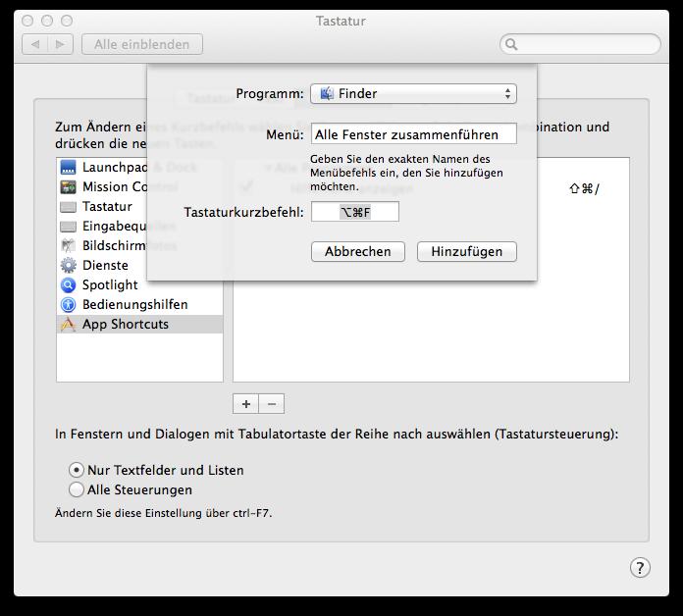Select the Alle Steuerungen radio button
This screenshot has width=683, height=616.
(77, 489)
